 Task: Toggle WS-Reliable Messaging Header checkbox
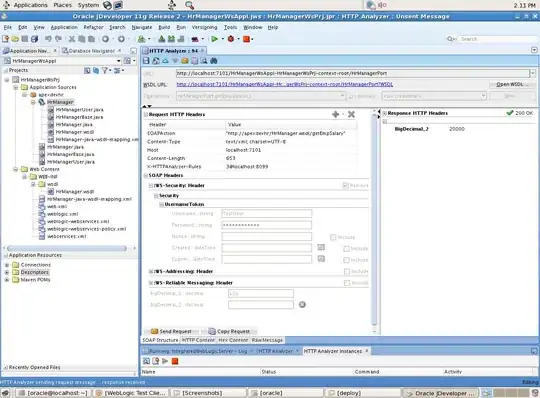347,283
